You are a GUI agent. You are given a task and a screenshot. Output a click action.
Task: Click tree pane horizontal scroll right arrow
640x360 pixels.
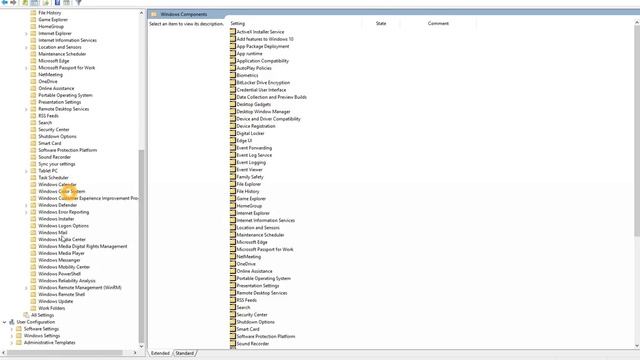(x=135, y=353)
